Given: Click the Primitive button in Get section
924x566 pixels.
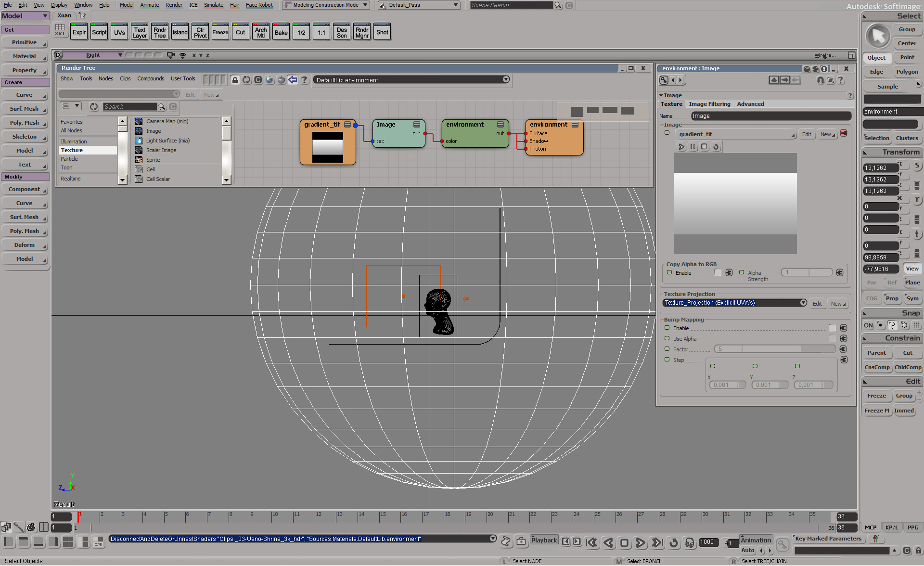Looking at the screenshot, I should pos(25,42).
